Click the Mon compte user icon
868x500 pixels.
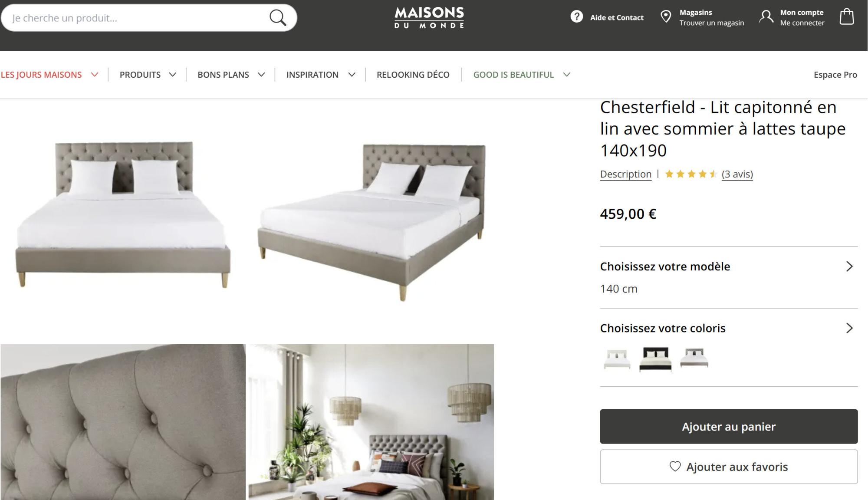(x=766, y=17)
